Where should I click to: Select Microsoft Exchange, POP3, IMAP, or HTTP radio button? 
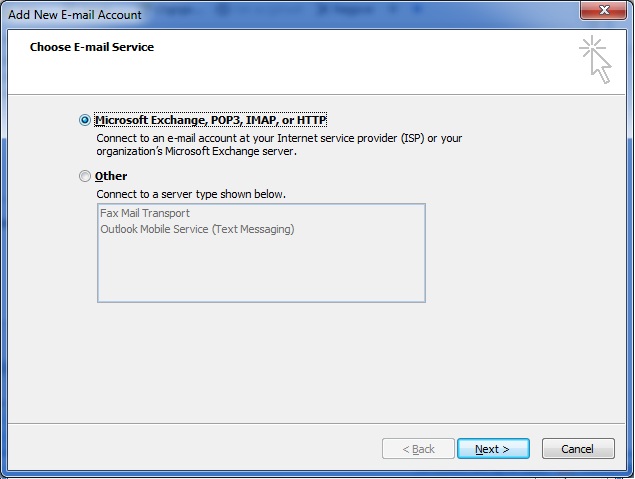(84, 120)
